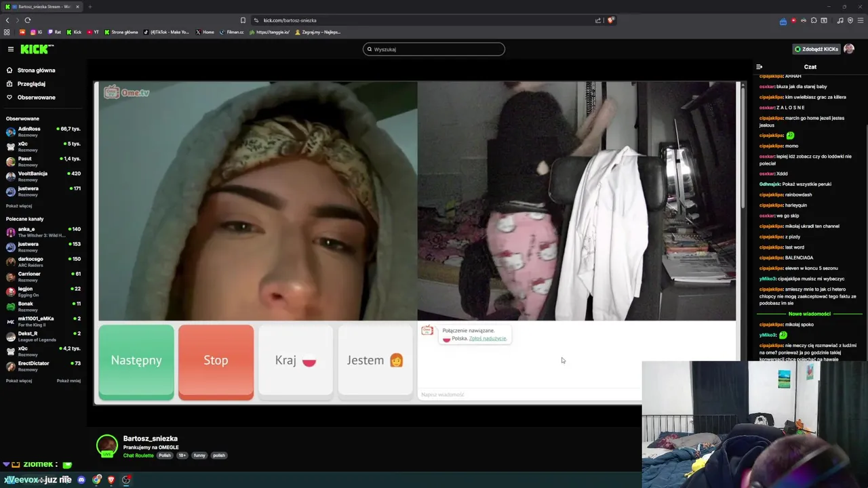
Task: Click the Zgłoś nadużycie link
Action: coord(488,338)
